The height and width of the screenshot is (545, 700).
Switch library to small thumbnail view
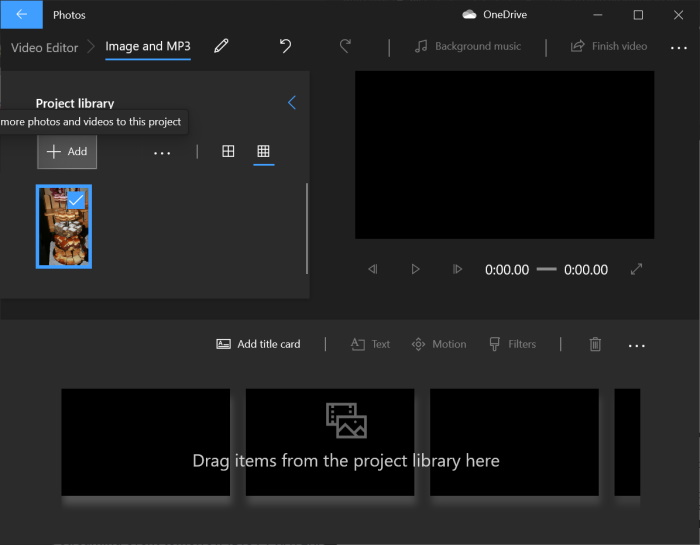pos(263,151)
